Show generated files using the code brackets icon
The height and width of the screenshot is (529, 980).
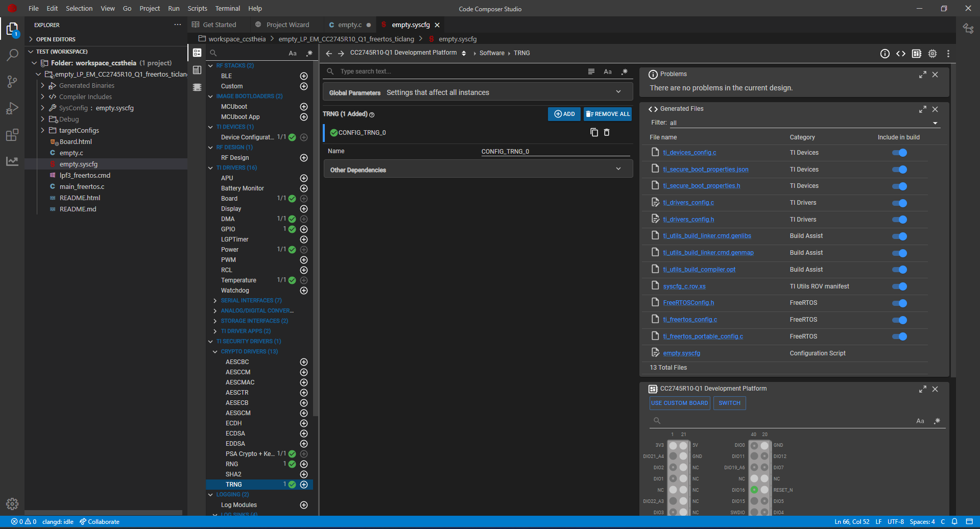coord(901,54)
